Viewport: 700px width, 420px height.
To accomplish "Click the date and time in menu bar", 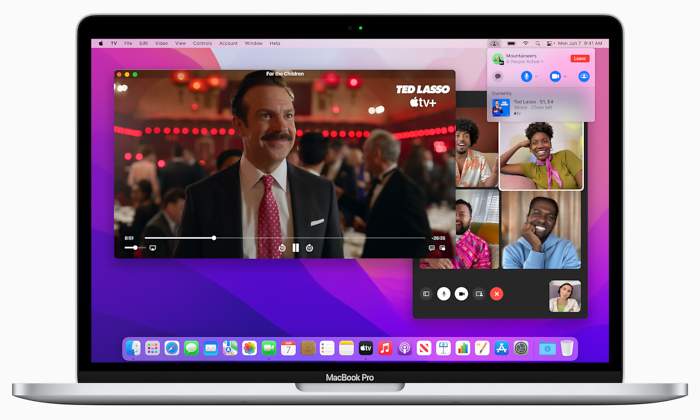I will 580,43.
